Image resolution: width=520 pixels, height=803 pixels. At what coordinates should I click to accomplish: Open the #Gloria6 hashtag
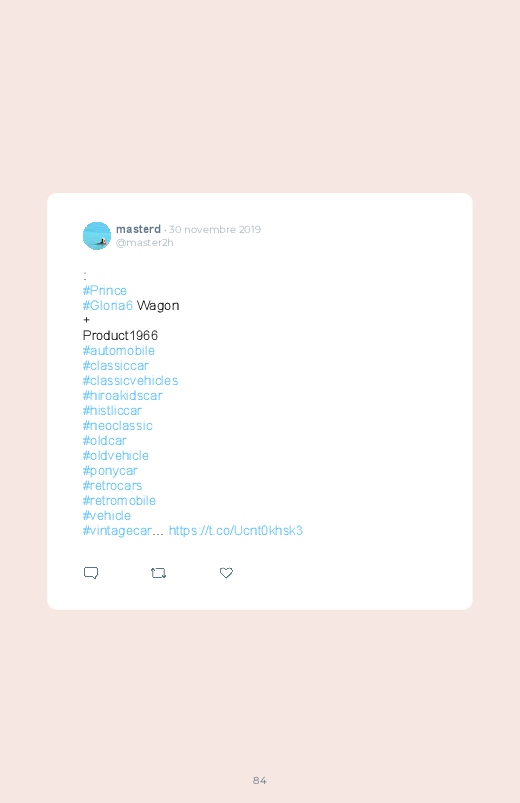[108, 306]
